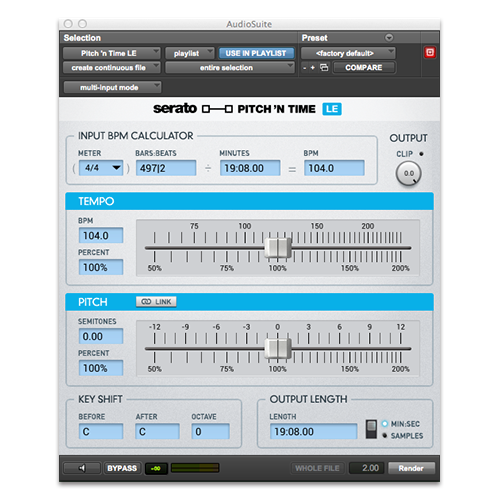
Task: Toggle USE IN PLAYLIST
Action: (256, 53)
